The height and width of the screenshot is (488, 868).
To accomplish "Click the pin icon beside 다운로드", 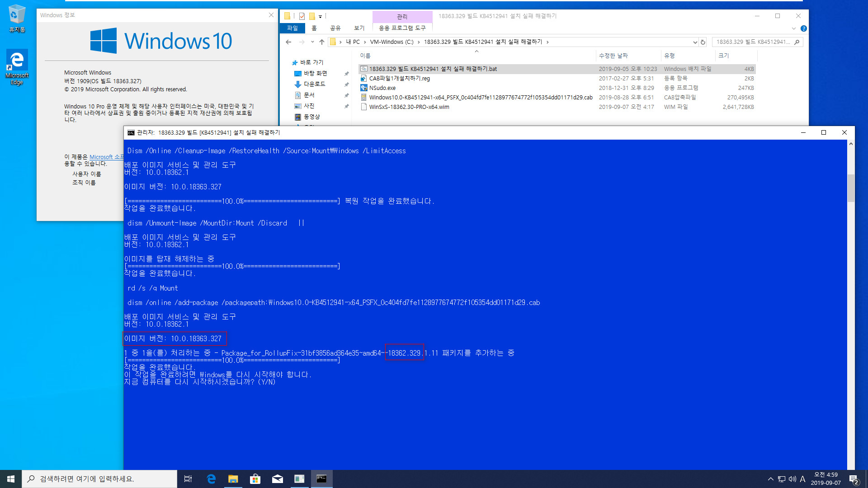I will 347,84.
